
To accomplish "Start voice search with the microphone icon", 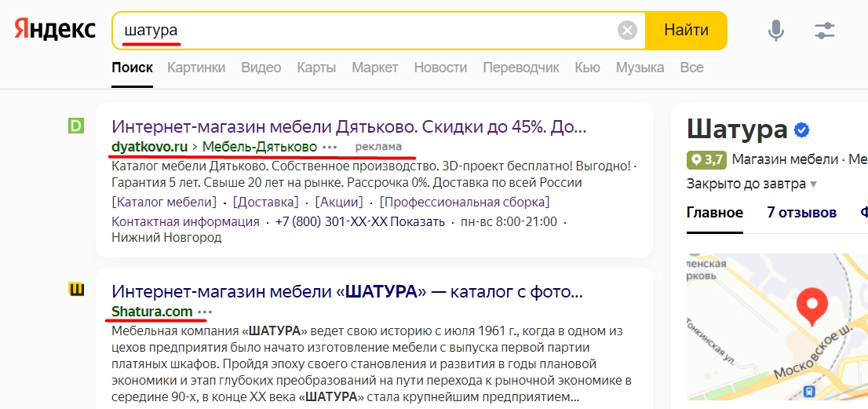I will [x=776, y=31].
